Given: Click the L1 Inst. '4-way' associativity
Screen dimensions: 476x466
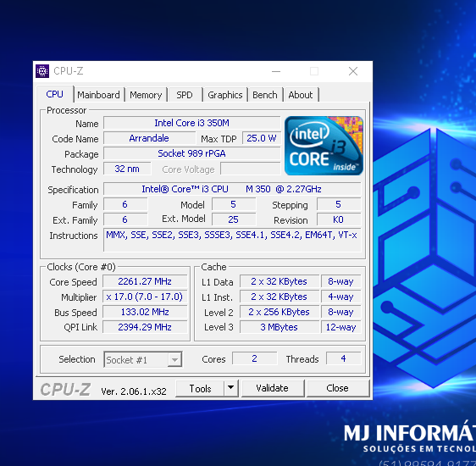Looking at the screenshot, I should [341, 297].
